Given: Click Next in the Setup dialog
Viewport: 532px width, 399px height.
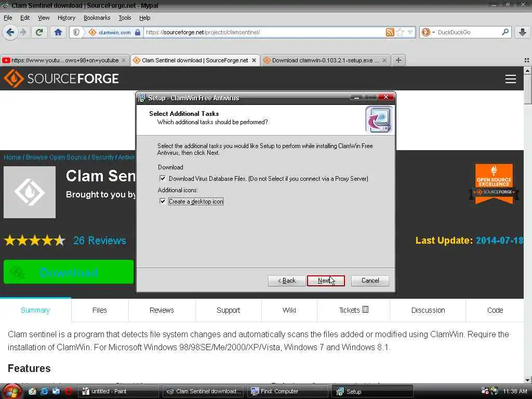Looking at the screenshot, I should (x=326, y=281).
